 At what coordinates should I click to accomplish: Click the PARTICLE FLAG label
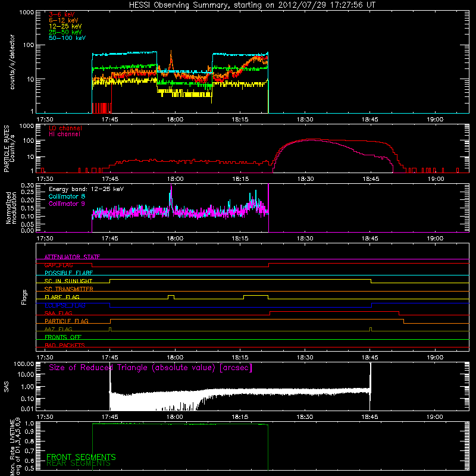[66, 321]
